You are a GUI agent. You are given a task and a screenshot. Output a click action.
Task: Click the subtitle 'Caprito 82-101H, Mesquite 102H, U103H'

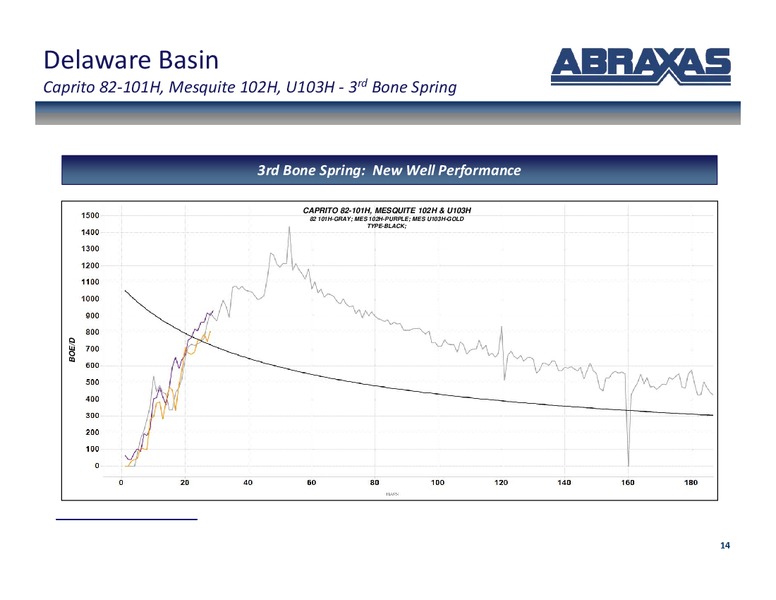[x=189, y=87]
